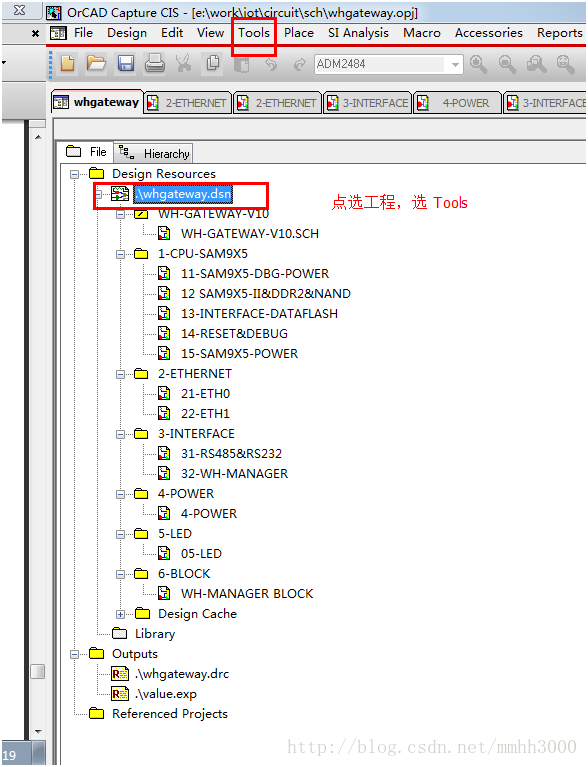The image size is (588, 767).
Task: Click the Save diskette toolbar icon
Action: pyautogui.click(x=126, y=64)
